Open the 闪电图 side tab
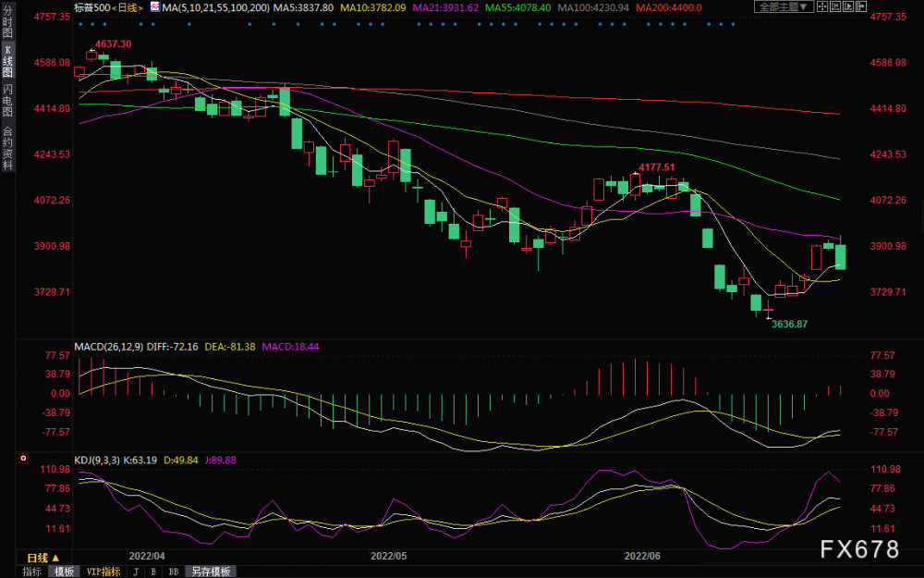 pyautogui.click(x=7, y=100)
